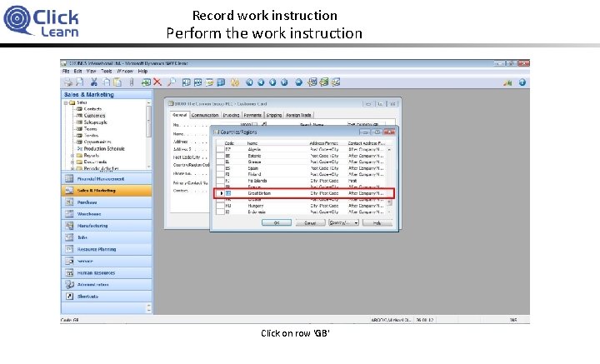Open the File menu
The image size is (600, 364).
[x=66, y=71]
